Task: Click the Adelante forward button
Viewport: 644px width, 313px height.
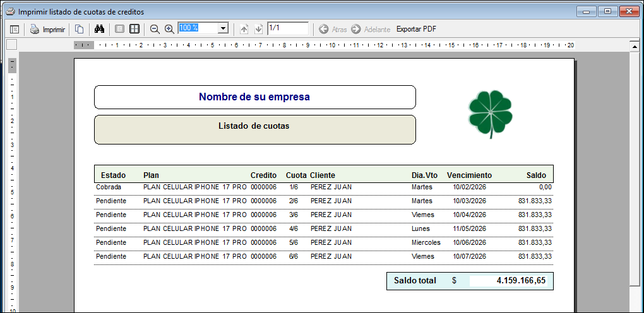Action: point(371,29)
